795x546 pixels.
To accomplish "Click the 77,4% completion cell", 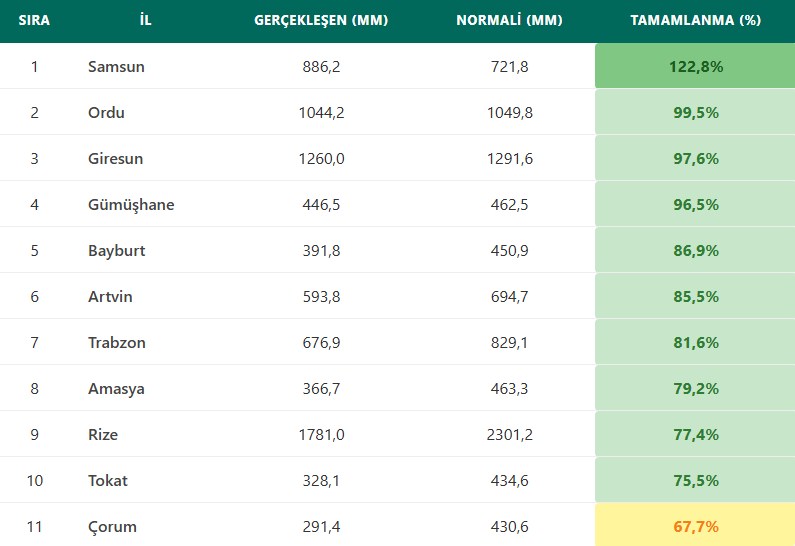I will [x=695, y=434].
